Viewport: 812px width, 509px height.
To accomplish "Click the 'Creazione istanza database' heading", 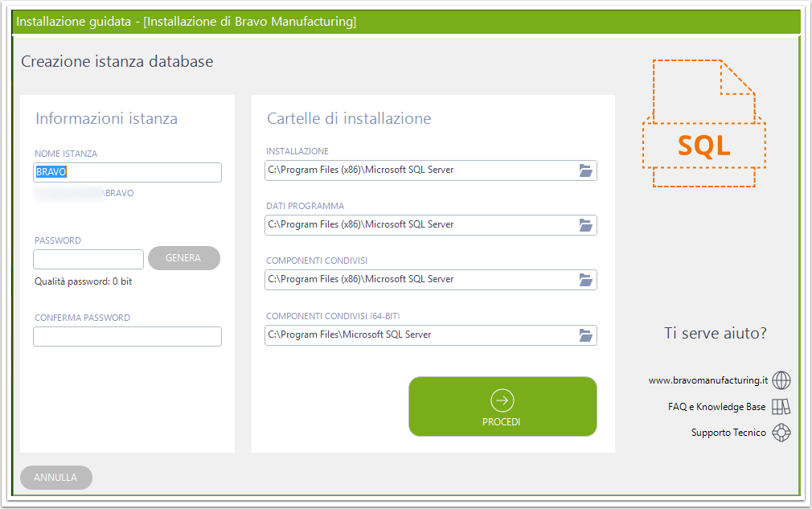I will (117, 62).
